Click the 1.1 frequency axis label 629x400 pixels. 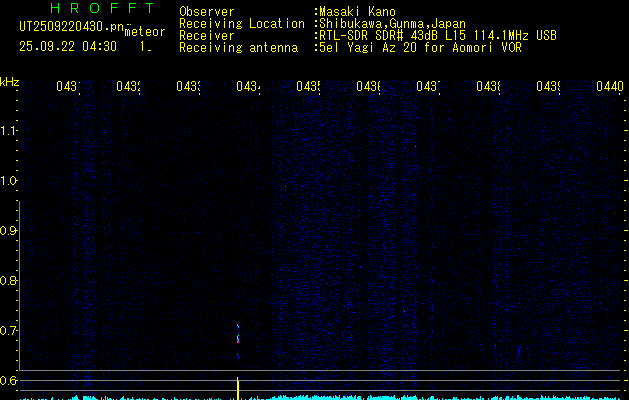(8, 130)
